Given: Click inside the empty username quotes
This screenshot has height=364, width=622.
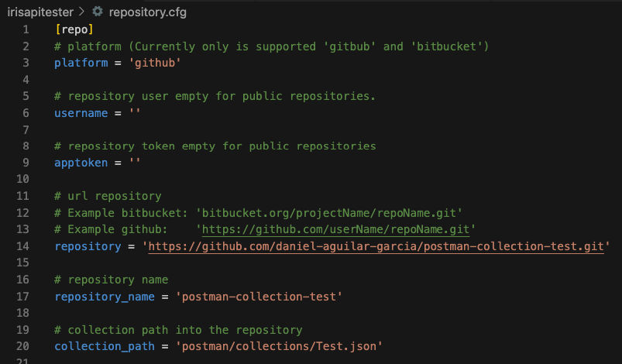Looking at the screenshot, I should tap(135, 112).
